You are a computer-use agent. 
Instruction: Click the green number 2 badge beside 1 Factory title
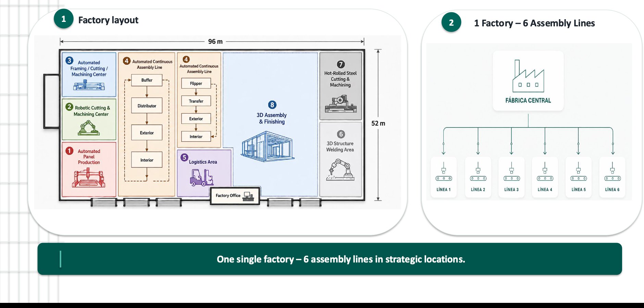[x=451, y=22]
